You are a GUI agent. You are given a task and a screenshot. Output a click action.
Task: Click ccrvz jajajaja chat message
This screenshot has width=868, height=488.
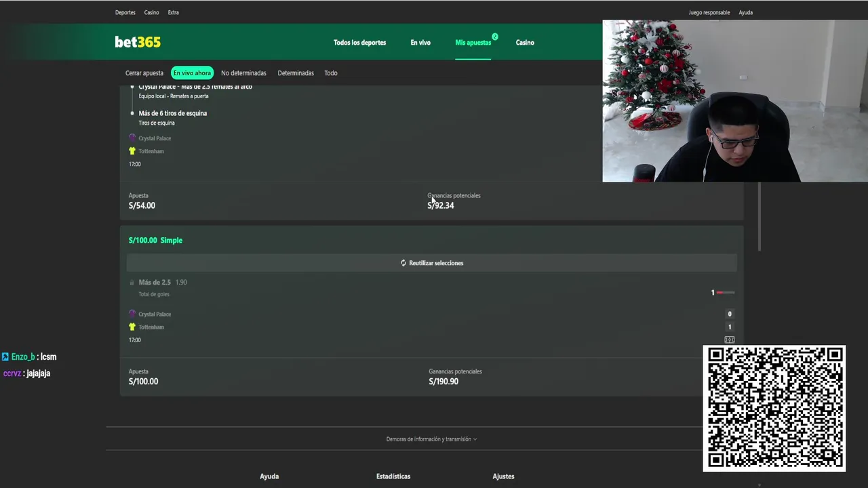[26, 373]
